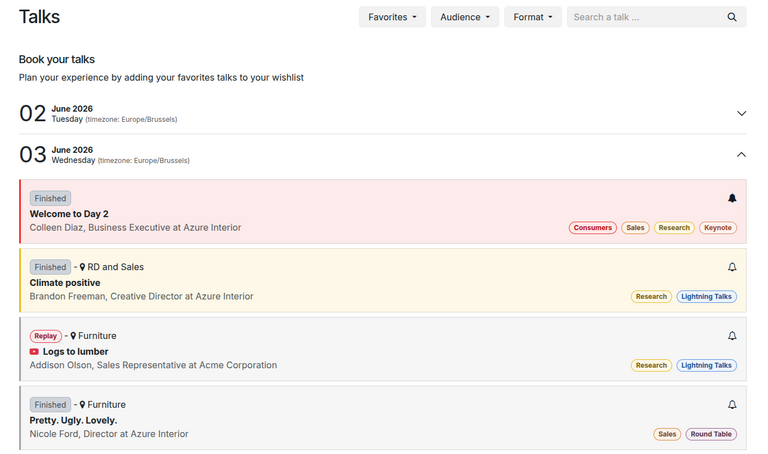Screen dimensions: 768x454
Task: Click the Sales tag on Welcome to Day 2
Action: [635, 228]
